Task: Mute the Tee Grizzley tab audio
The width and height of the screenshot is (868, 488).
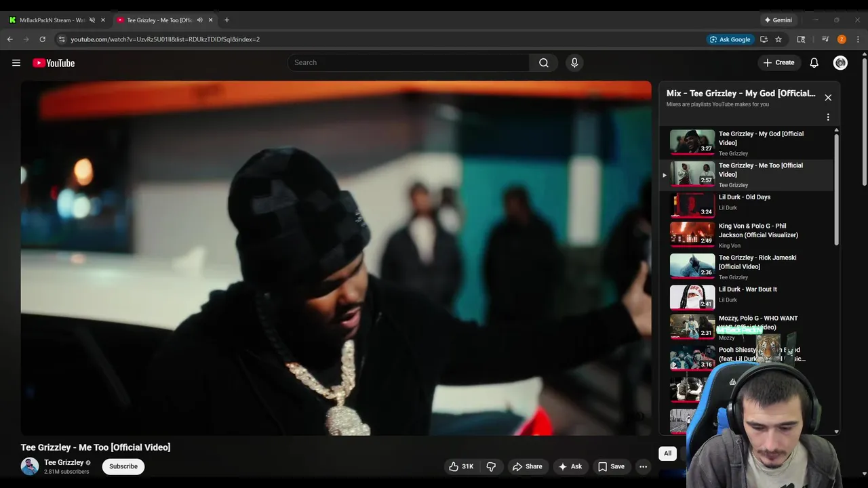Action: (199, 20)
